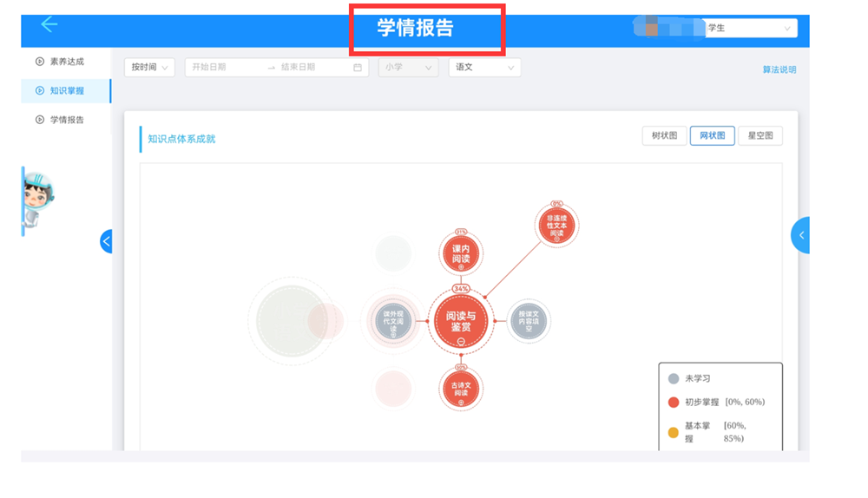Expand the right panel with blue arrow
868x498 pixels.
800,235
